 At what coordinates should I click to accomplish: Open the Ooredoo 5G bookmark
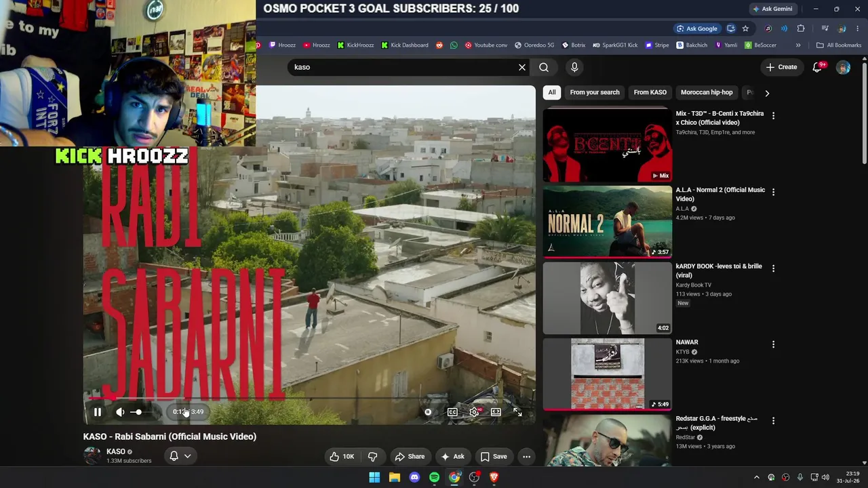pyautogui.click(x=534, y=45)
